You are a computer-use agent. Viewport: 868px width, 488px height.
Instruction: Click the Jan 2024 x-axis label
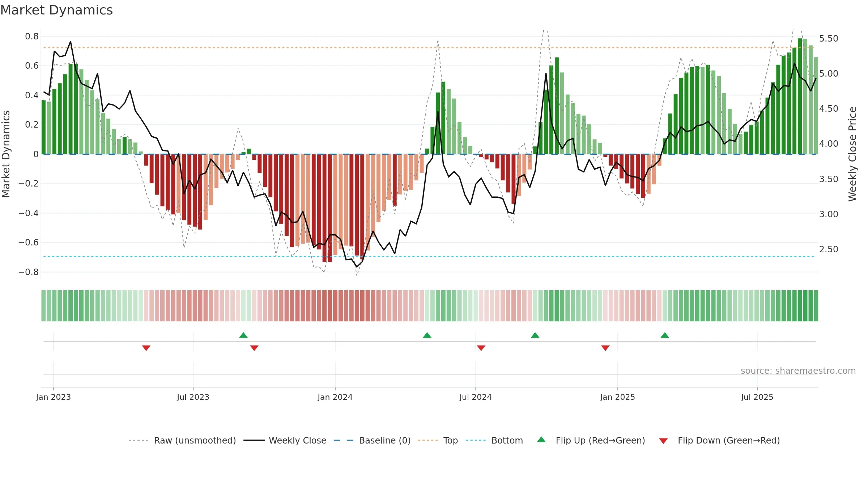pos(335,397)
